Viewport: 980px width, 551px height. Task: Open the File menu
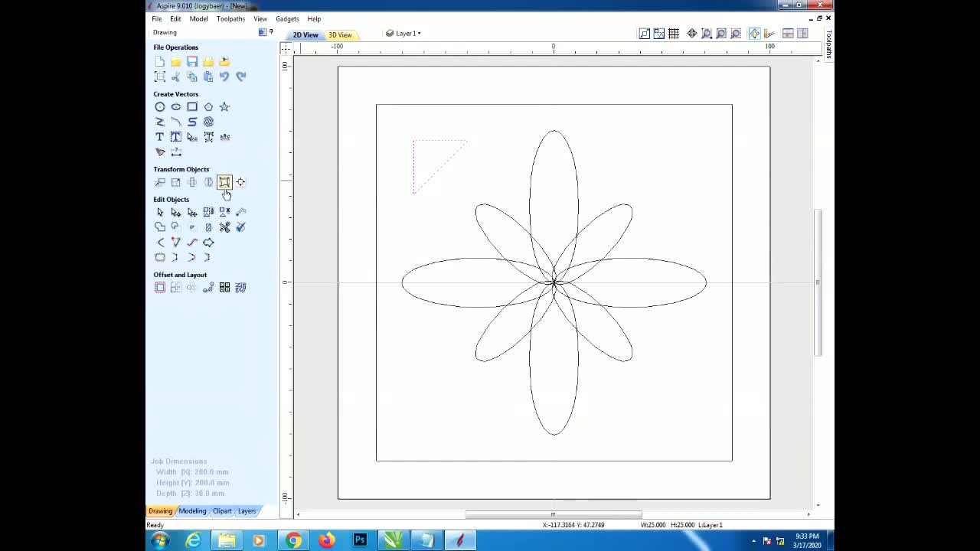click(x=156, y=19)
